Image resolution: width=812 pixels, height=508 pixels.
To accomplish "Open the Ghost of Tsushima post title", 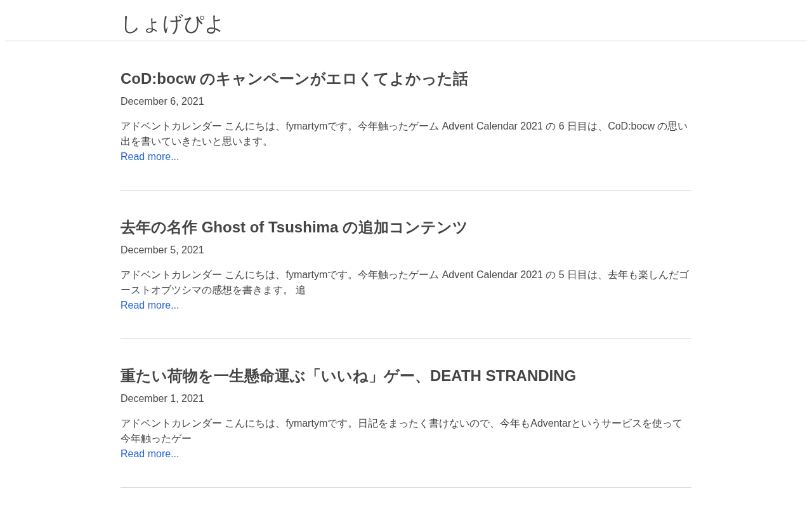I will [x=294, y=227].
